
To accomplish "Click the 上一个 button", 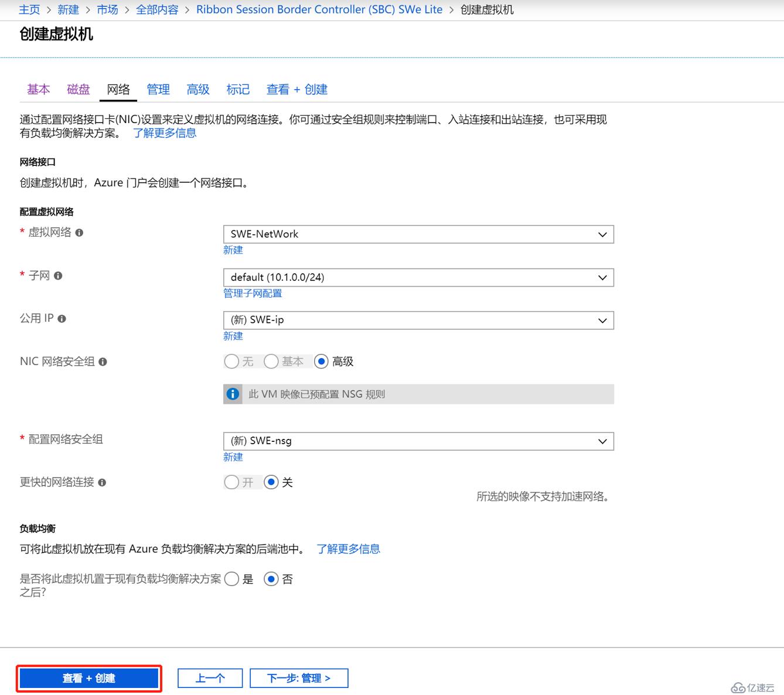I will 210,678.
